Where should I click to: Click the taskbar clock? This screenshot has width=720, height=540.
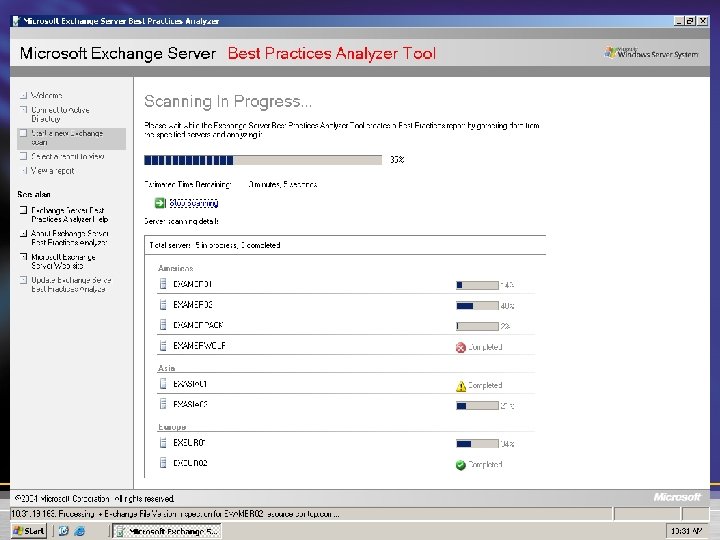click(686, 531)
